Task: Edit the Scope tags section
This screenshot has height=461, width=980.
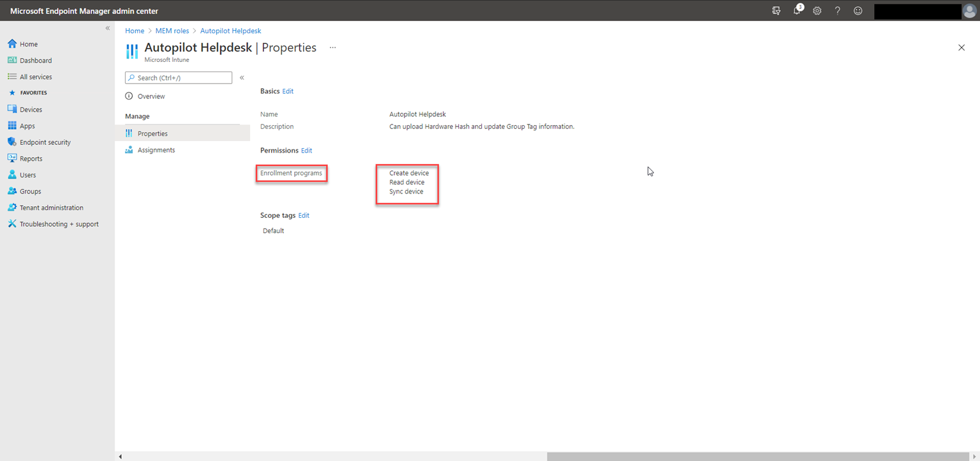Action: click(x=304, y=216)
